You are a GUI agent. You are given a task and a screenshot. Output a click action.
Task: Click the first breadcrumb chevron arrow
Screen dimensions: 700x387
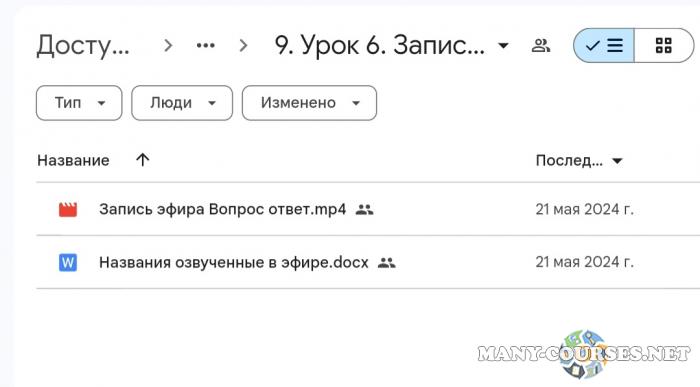tap(168, 45)
